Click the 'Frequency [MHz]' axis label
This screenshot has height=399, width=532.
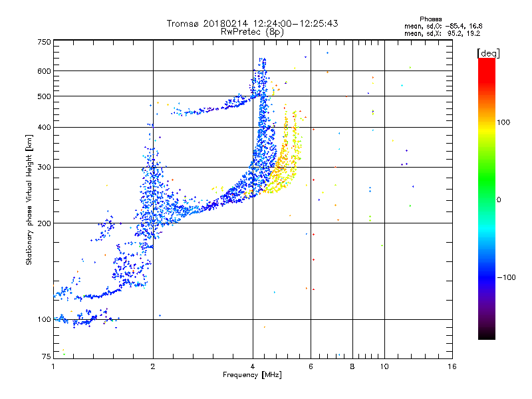[x=252, y=375]
